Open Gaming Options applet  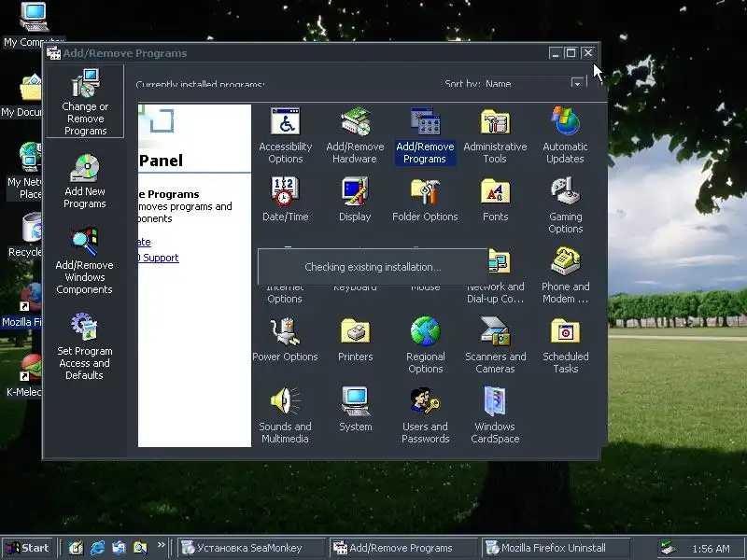click(x=565, y=205)
